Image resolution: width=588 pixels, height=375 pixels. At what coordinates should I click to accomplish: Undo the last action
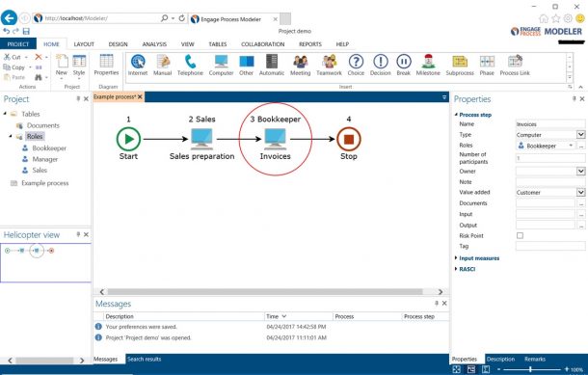click(7, 31)
